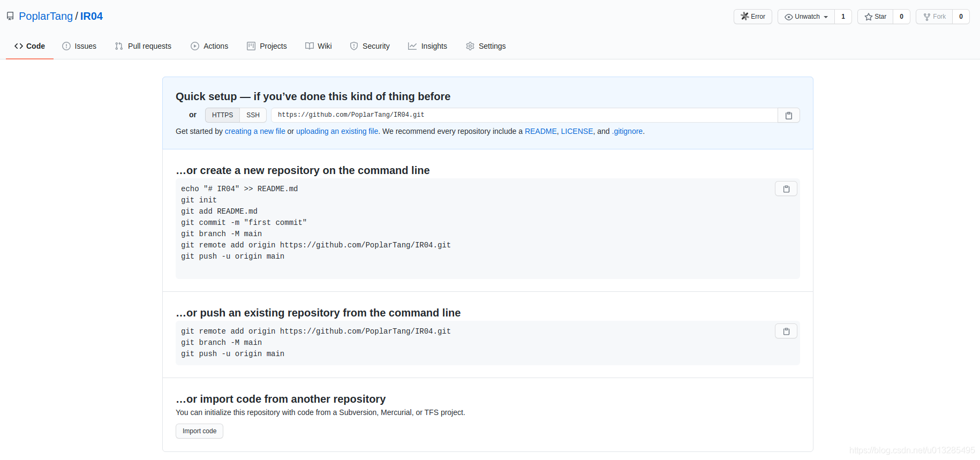The width and height of the screenshot is (980, 460).
Task: Switch to the Code tab
Action: point(29,46)
